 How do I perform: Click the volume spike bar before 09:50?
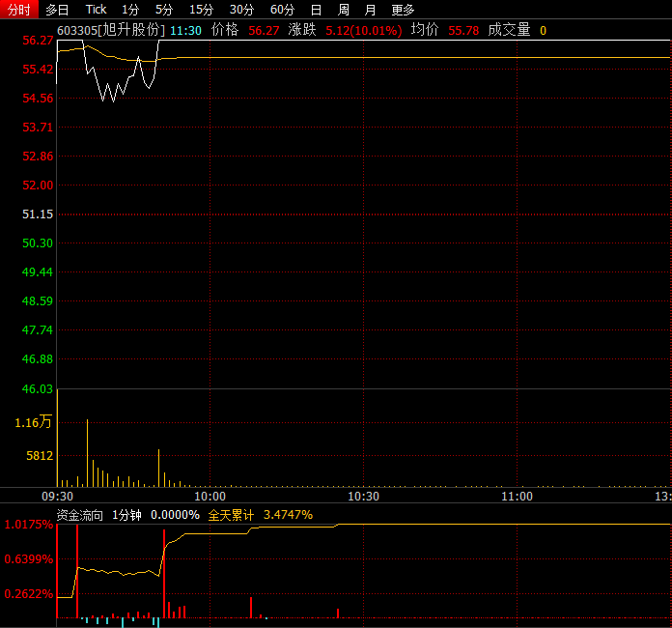tap(158, 468)
